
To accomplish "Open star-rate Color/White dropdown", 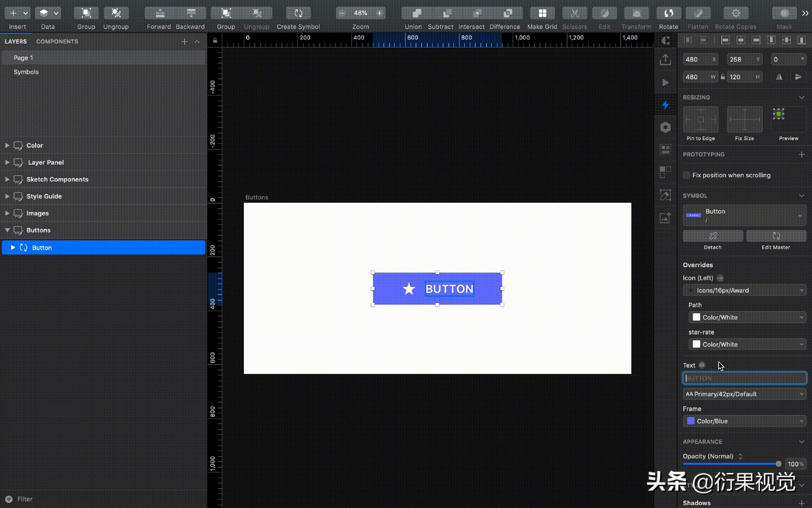I will pyautogui.click(x=747, y=344).
